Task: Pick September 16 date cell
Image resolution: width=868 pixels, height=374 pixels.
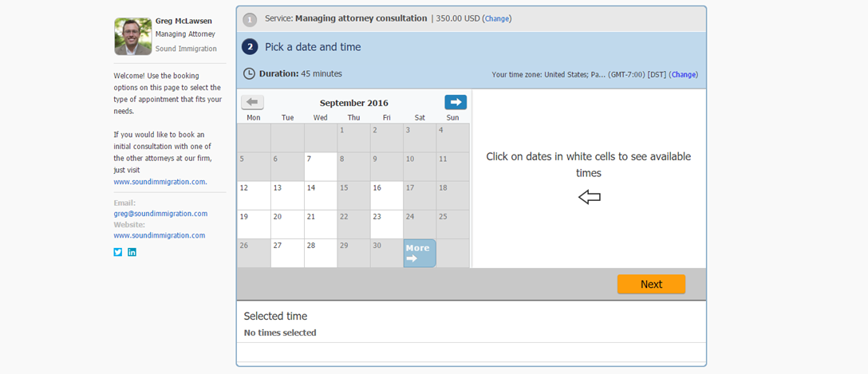Action: [x=386, y=195]
